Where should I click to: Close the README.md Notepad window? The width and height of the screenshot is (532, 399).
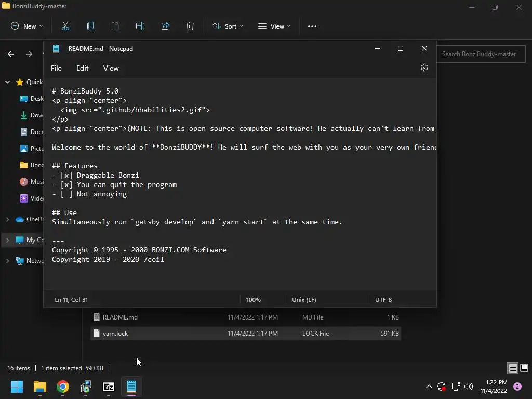[x=424, y=48]
